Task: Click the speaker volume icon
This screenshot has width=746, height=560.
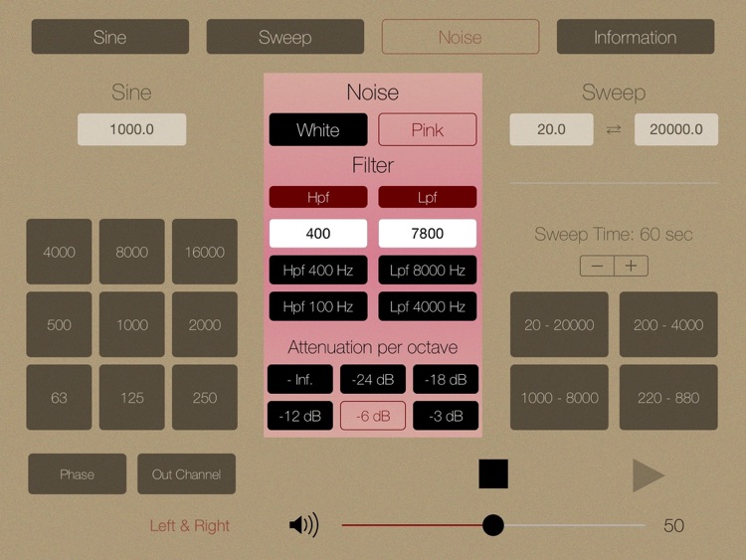Action: point(304,525)
